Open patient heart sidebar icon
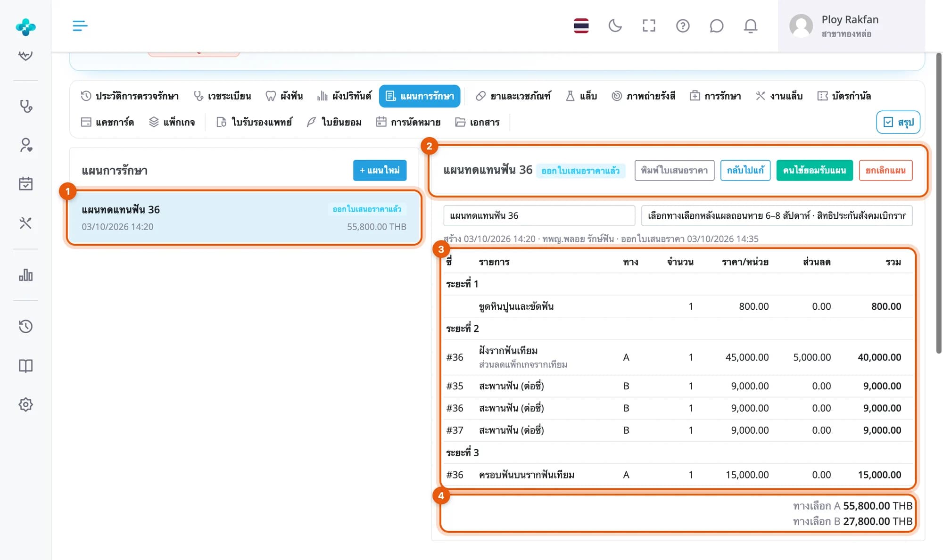Screen dimensions: 943x560 click(25, 145)
